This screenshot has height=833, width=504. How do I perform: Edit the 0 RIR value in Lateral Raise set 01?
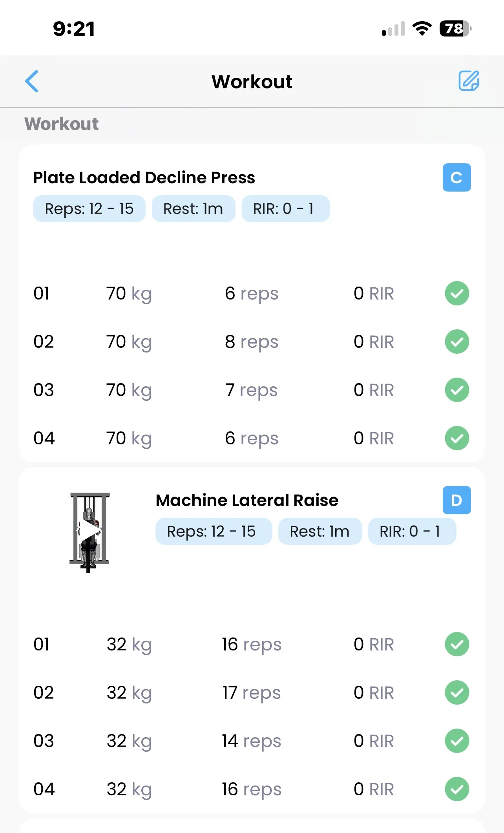(x=373, y=645)
